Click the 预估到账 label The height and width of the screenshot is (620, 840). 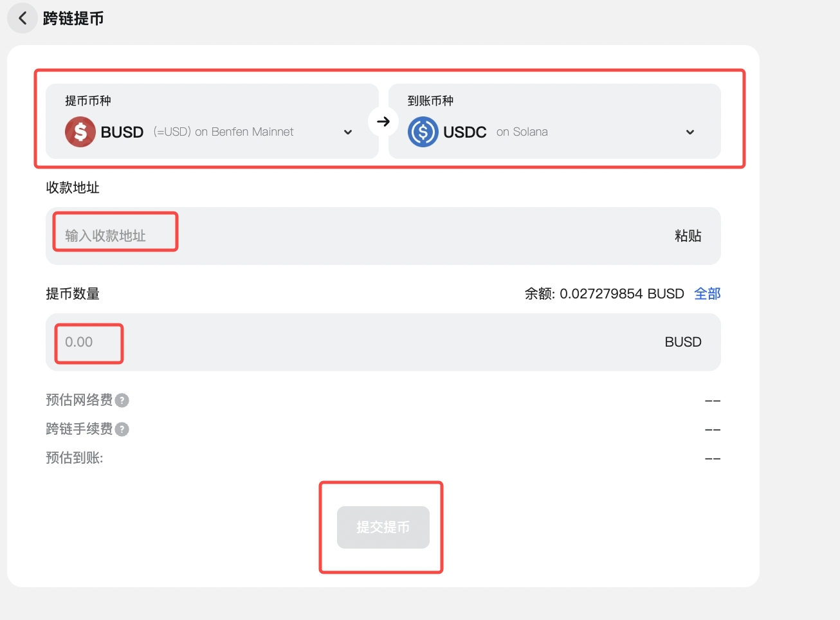(x=75, y=458)
